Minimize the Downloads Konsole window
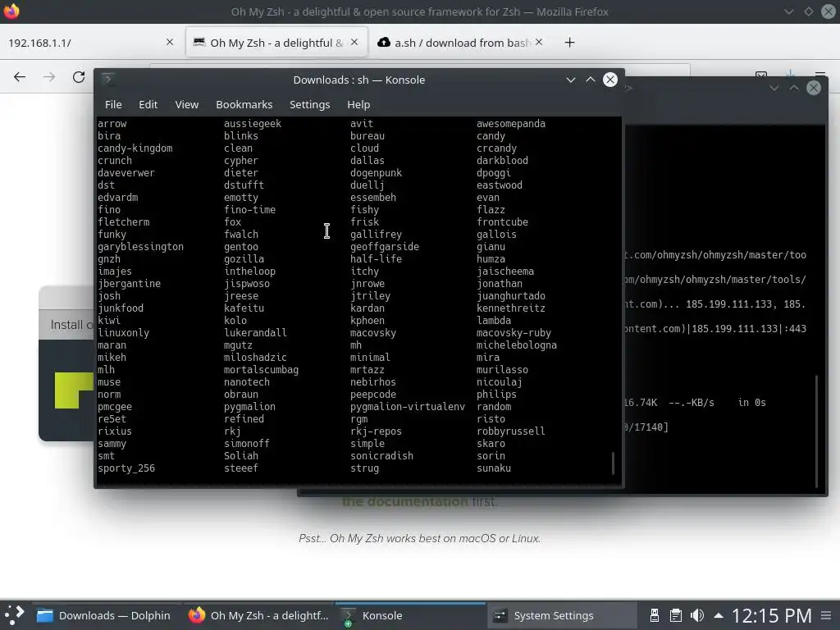This screenshot has width=840, height=630. coord(571,80)
